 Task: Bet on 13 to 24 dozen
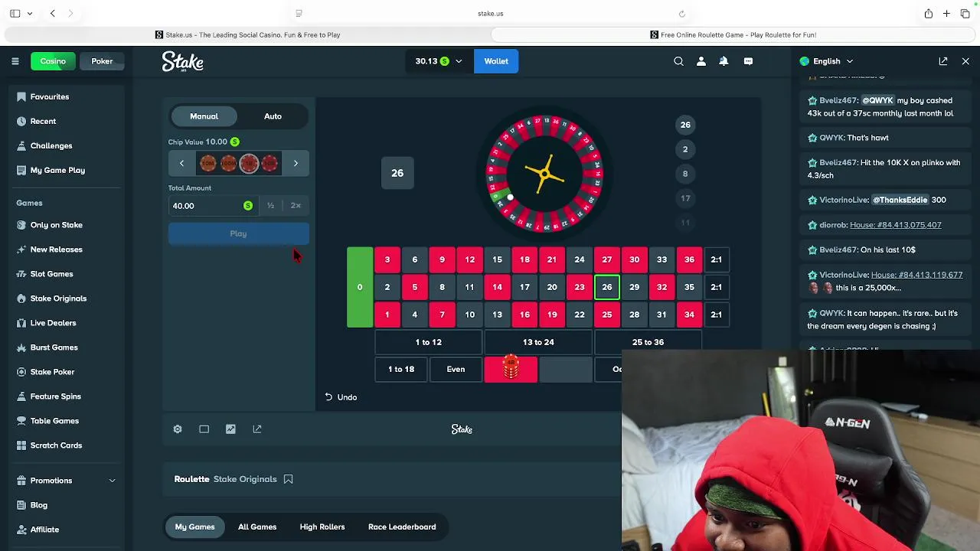[538, 342]
